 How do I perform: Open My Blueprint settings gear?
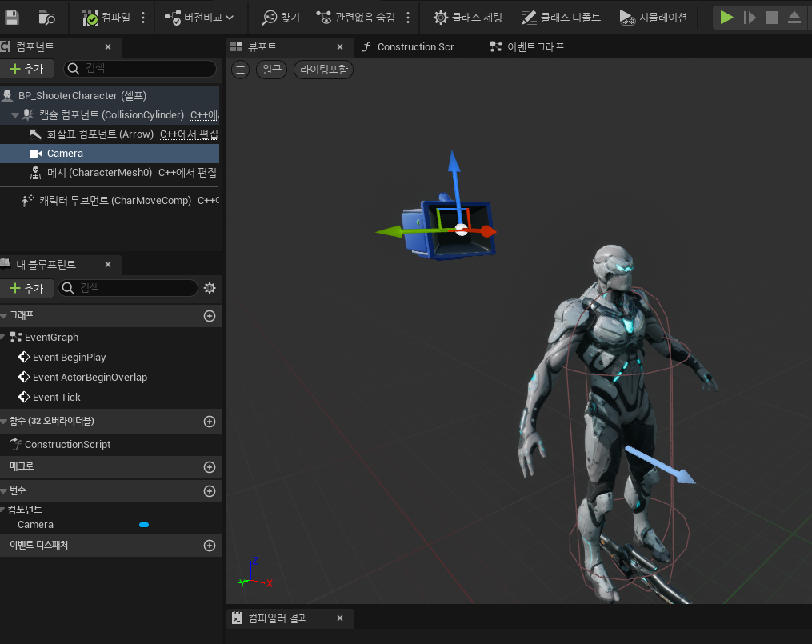point(210,288)
